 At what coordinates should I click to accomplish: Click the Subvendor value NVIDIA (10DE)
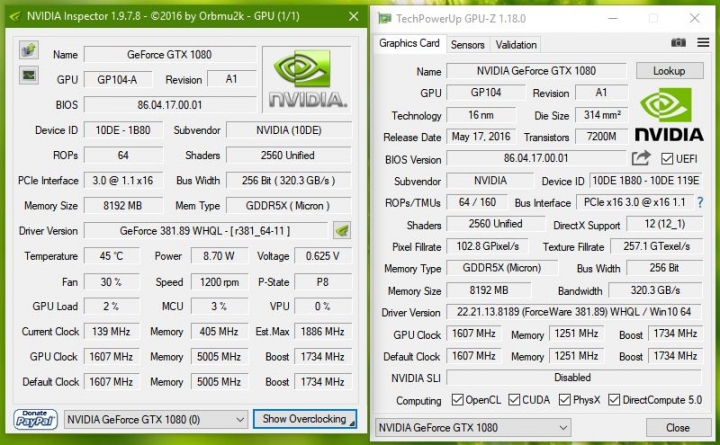[289, 130]
